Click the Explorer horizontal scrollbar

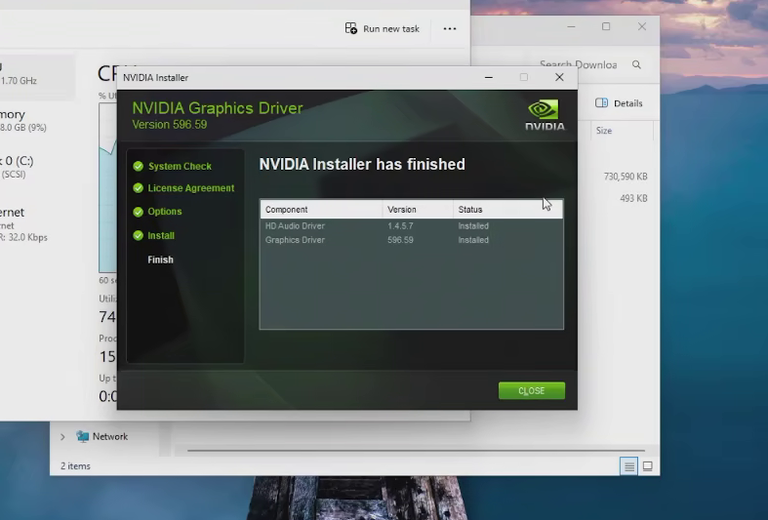pos(416,450)
